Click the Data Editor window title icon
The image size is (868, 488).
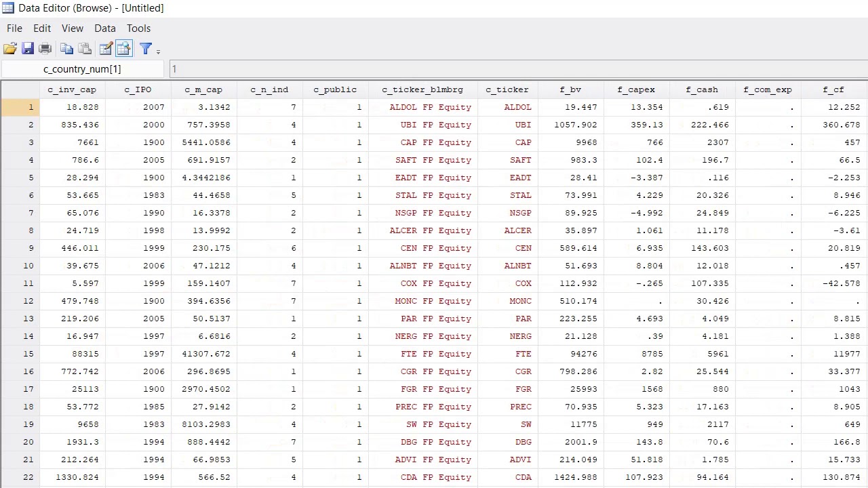[7, 8]
